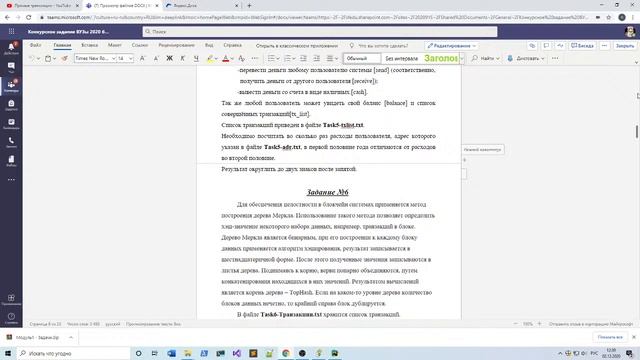Open the Файл menu tab

(36, 45)
